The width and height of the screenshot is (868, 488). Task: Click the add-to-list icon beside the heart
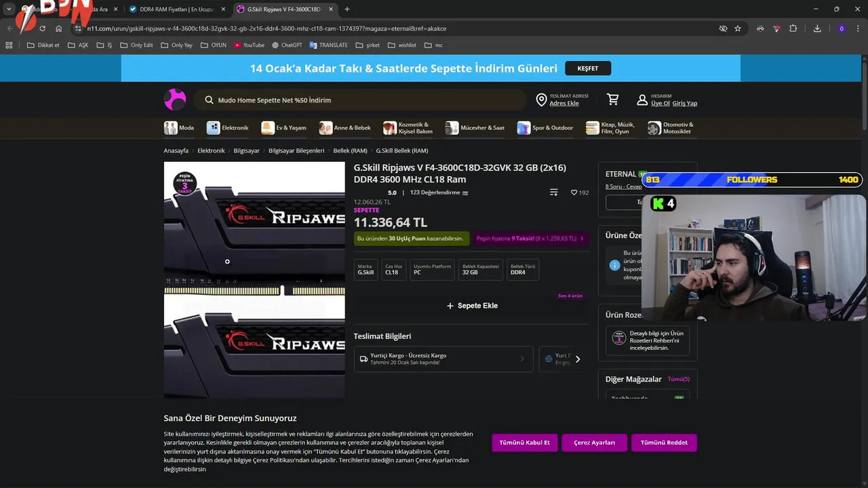pyautogui.click(x=553, y=192)
